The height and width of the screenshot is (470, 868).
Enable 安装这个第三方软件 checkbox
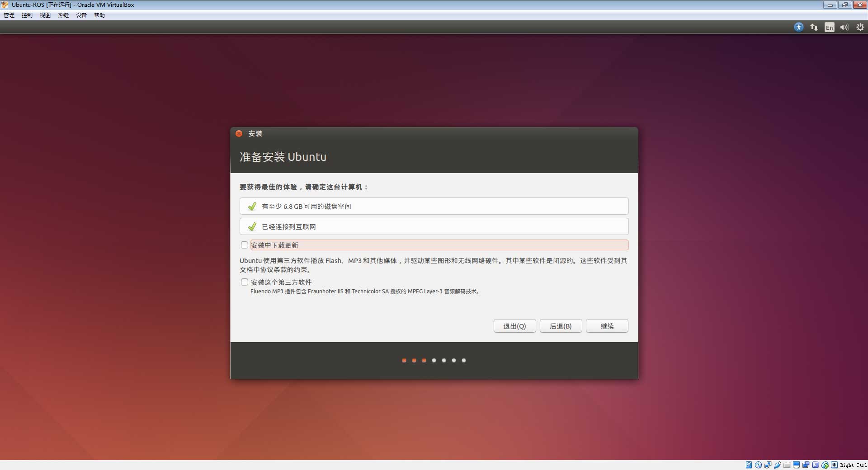coord(245,282)
